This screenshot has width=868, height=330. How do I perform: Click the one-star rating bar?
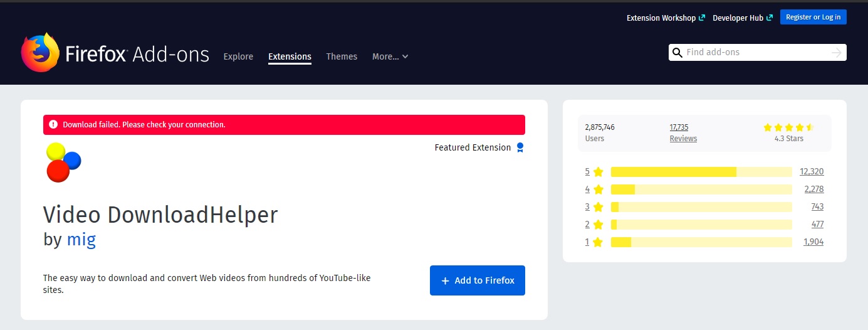coord(701,242)
